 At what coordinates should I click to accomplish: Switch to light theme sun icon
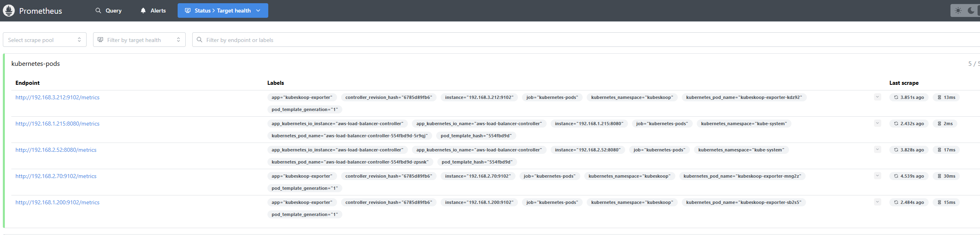958,10
